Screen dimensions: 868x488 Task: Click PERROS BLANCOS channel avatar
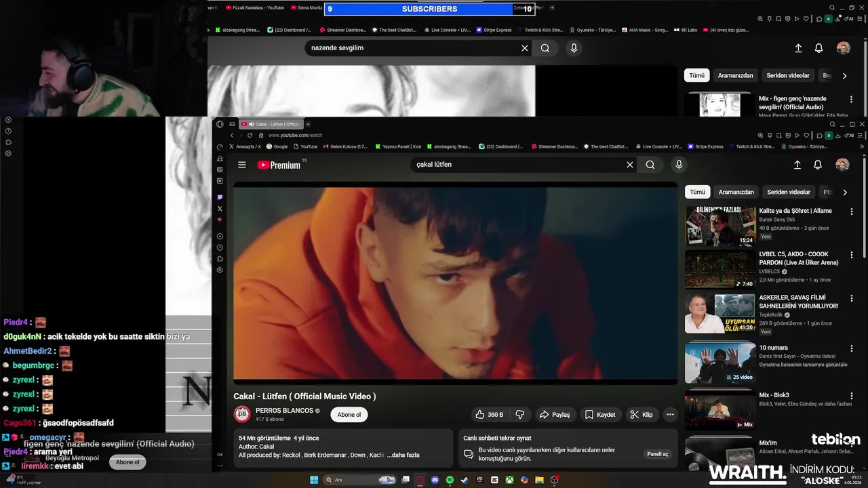pos(242,414)
